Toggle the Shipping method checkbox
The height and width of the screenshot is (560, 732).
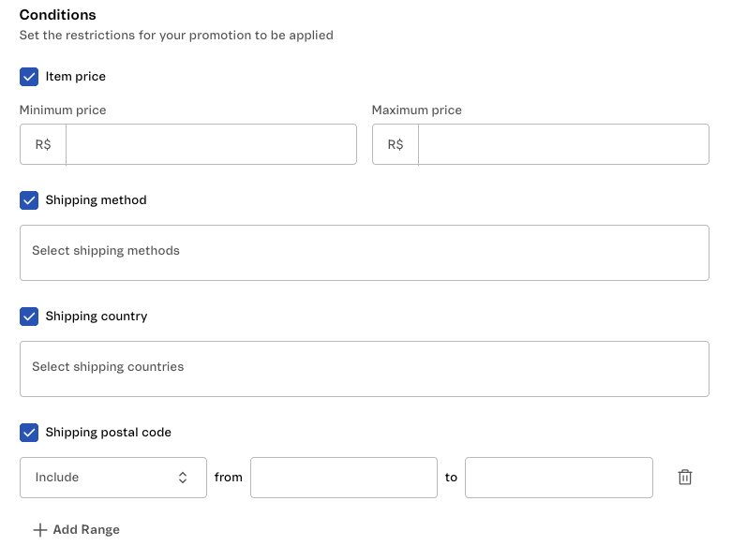coord(29,200)
